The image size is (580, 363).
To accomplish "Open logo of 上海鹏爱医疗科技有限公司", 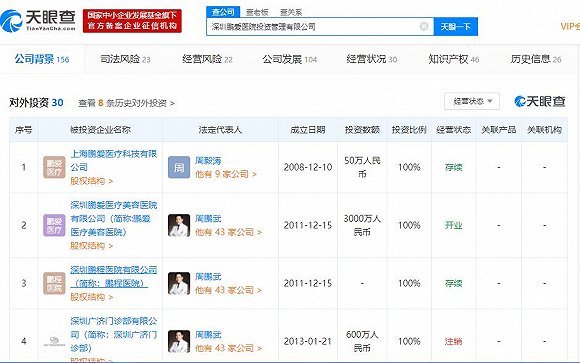I will [x=54, y=167].
